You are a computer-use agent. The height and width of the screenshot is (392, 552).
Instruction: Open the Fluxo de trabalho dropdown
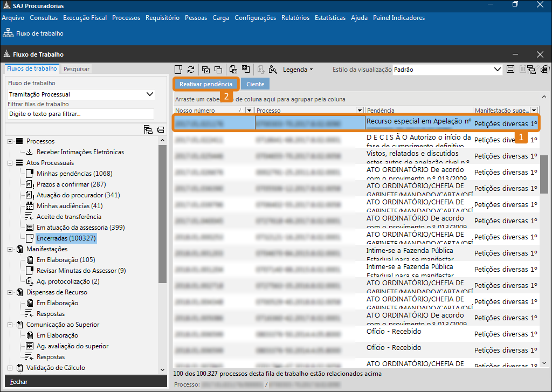(x=150, y=94)
